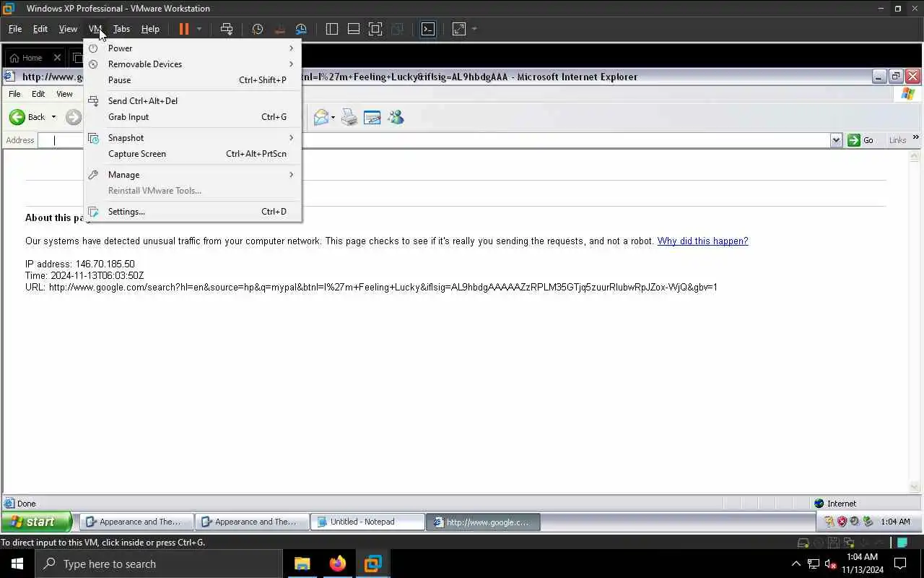The image size is (924, 578).
Task: Open the snapshot manager toolbar icon
Action: click(301, 29)
